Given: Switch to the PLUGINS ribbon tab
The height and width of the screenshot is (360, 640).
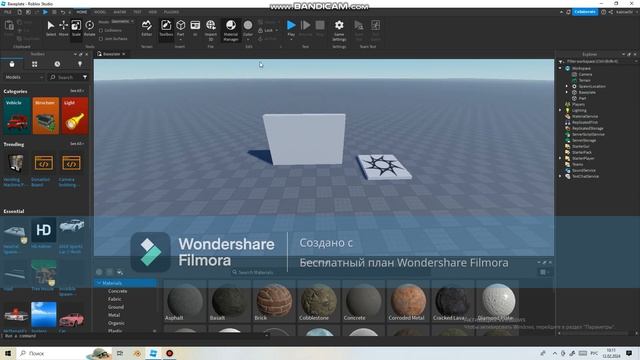Looking at the screenshot, I should 171,12.
